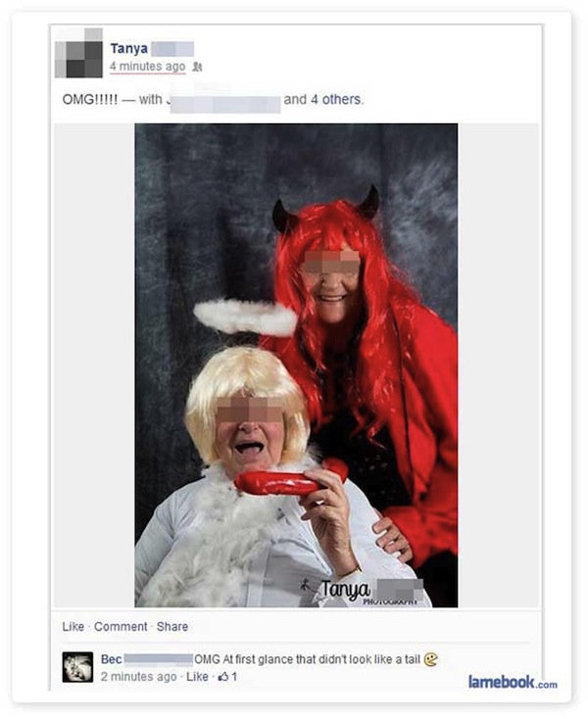Click the thumbs-up icon on comment
588x719 pixels.
click(x=223, y=676)
